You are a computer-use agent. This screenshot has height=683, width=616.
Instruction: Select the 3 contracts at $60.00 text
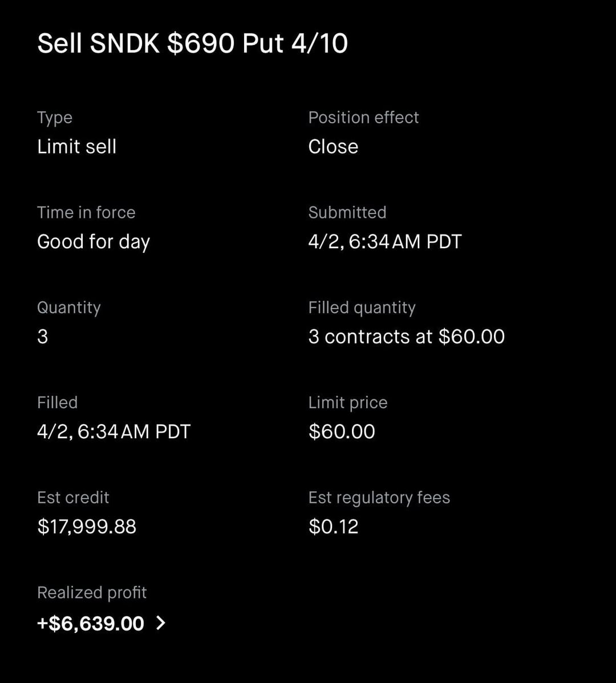406,337
